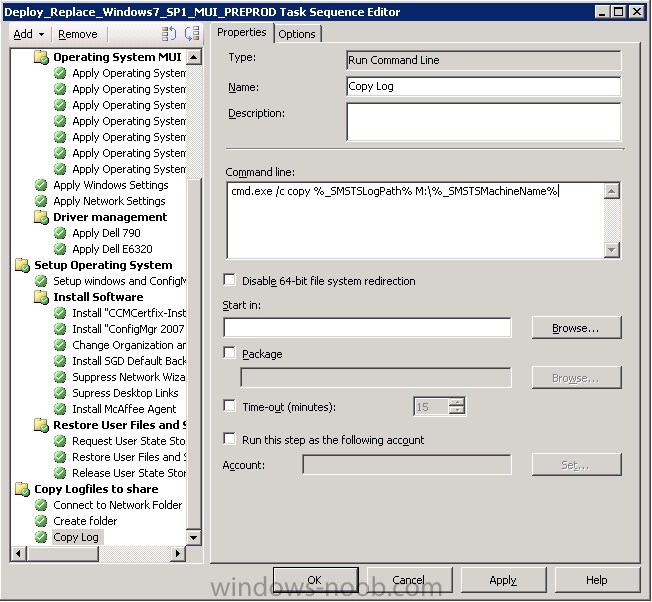Click green check icon beside Install SGD Default
652x602 pixels.
pyautogui.click(x=60, y=361)
